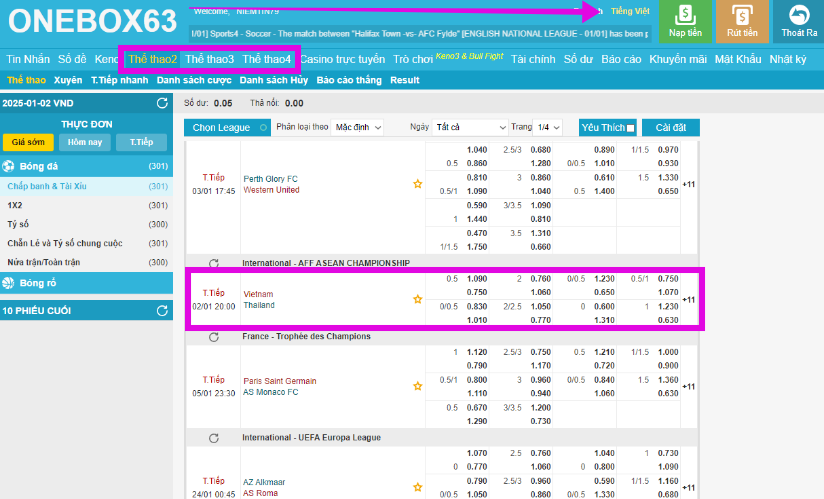Open the Thể thao4 menu
The height and width of the screenshot is (499, 824).
click(x=266, y=59)
